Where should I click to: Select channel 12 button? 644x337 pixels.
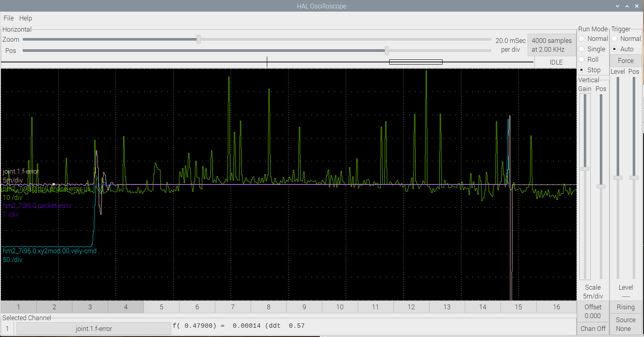[411, 307]
